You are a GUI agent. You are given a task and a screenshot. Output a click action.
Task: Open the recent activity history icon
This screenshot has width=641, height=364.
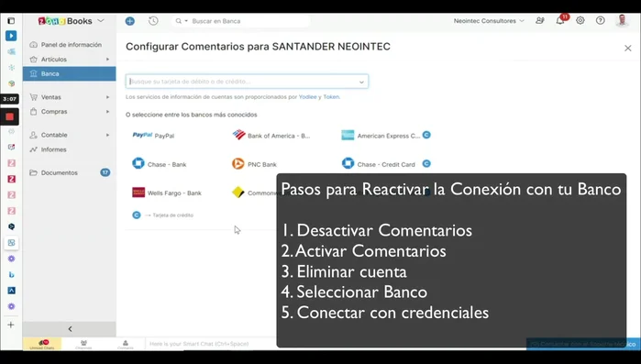coord(153,21)
